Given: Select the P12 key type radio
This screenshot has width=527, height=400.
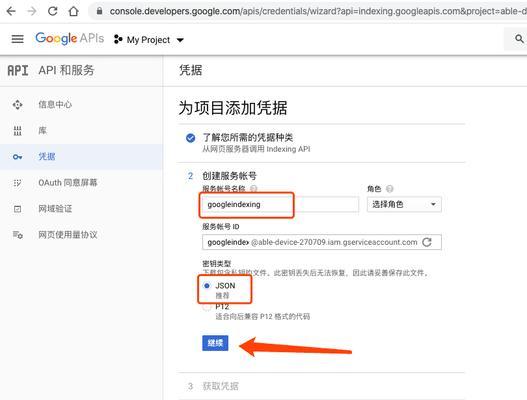Looking at the screenshot, I should click(207, 307).
